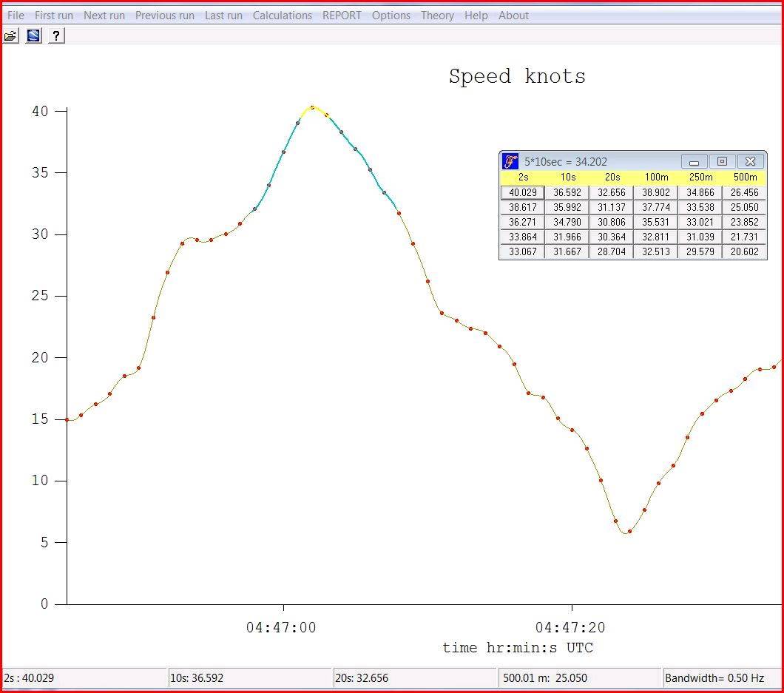Click the 20s result 28.704

click(x=611, y=251)
